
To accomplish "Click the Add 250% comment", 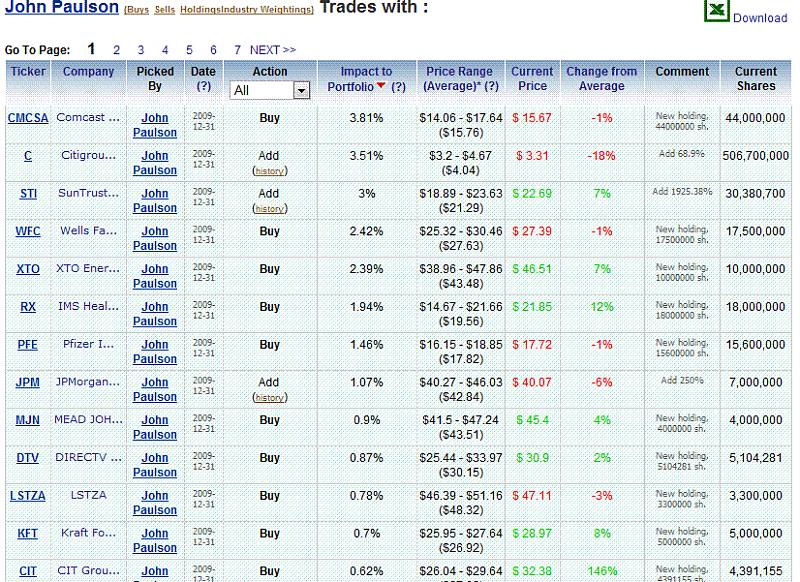I will click(682, 381).
